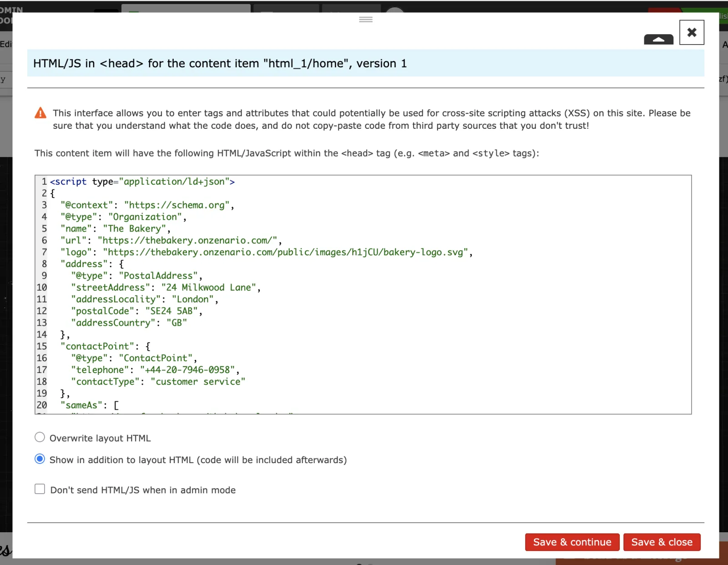The height and width of the screenshot is (565, 728).
Task: Click Save & close button
Action: point(662,542)
